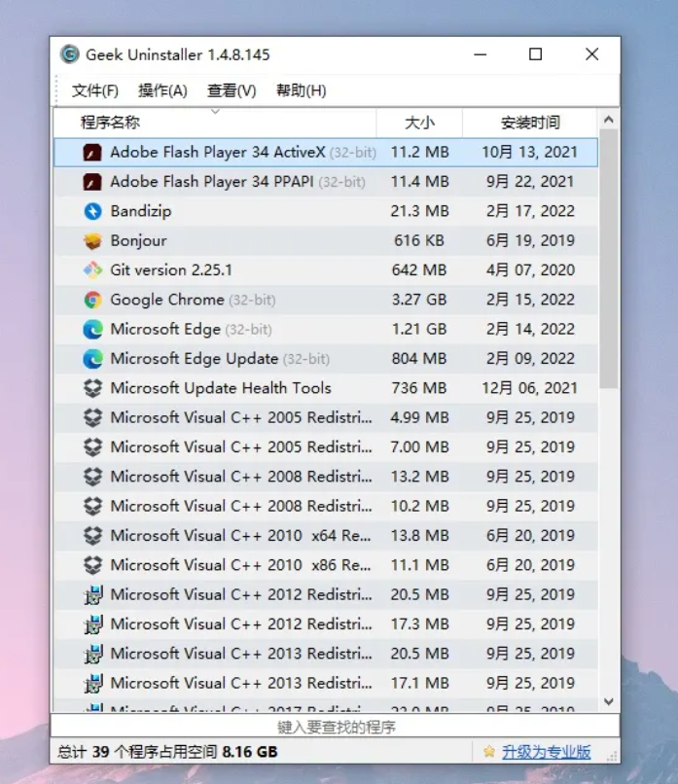Select Microsoft Visual C++ 2010 x86 entry name

(240, 565)
